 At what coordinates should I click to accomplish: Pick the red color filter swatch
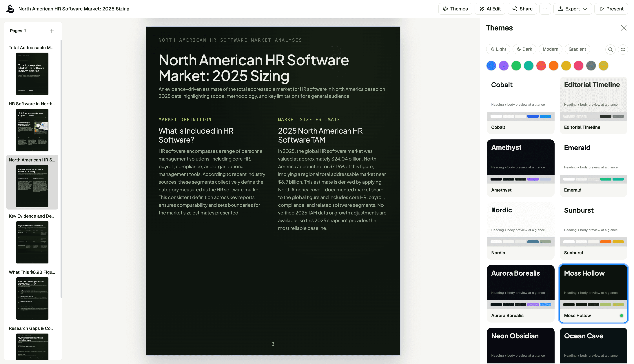tap(541, 66)
